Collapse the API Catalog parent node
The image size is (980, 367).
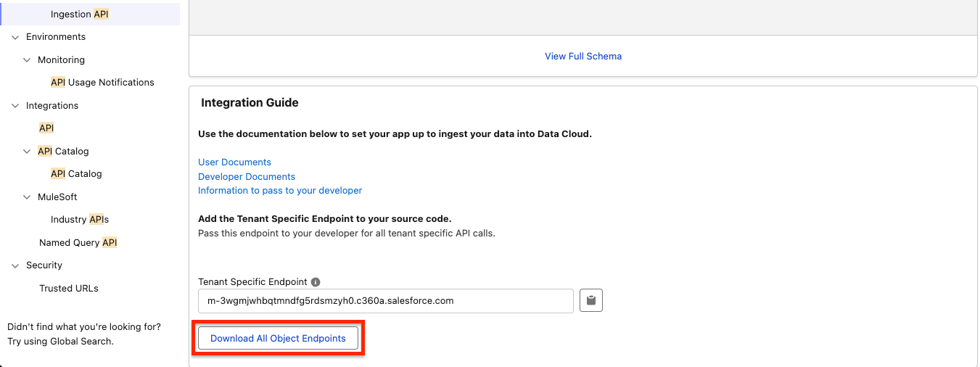coord(27,152)
